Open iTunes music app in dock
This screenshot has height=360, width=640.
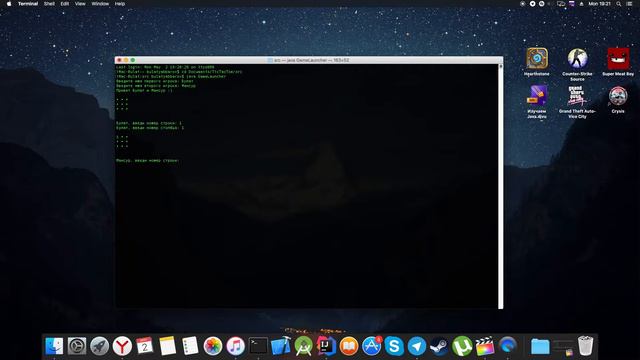(x=236, y=346)
